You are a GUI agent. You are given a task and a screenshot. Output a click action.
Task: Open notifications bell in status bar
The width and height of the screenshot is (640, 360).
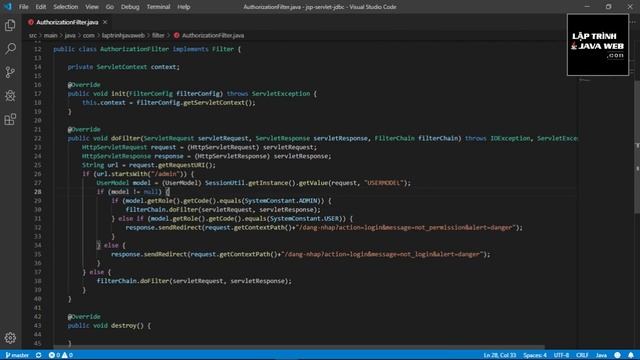coord(631,355)
